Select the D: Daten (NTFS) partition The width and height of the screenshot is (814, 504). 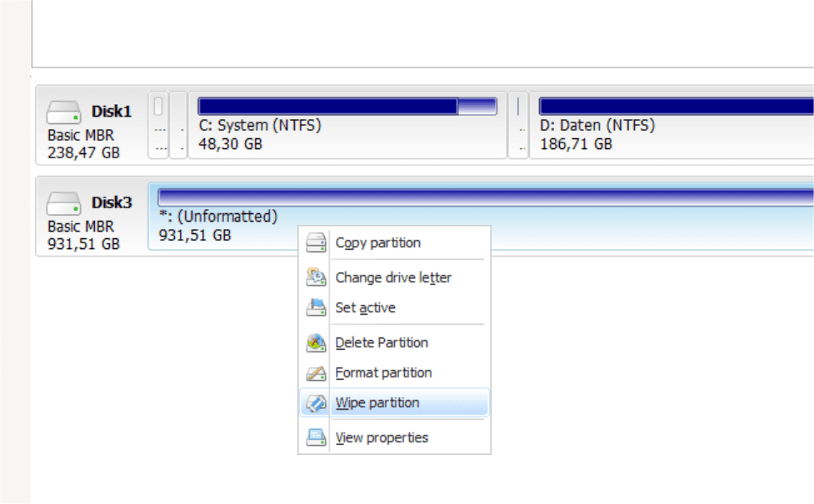coord(672,125)
